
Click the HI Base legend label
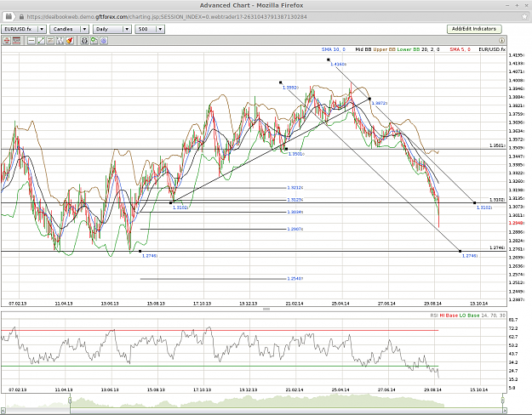tap(449, 316)
